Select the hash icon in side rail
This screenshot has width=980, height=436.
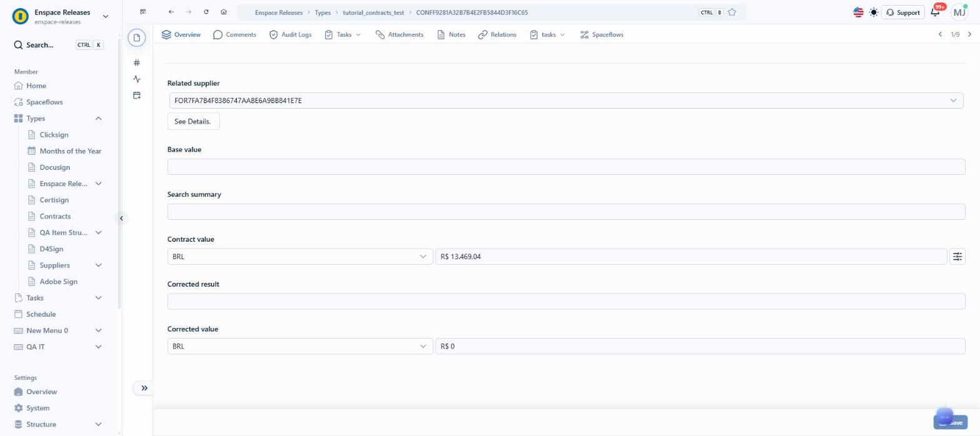pyautogui.click(x=137, y=62)
